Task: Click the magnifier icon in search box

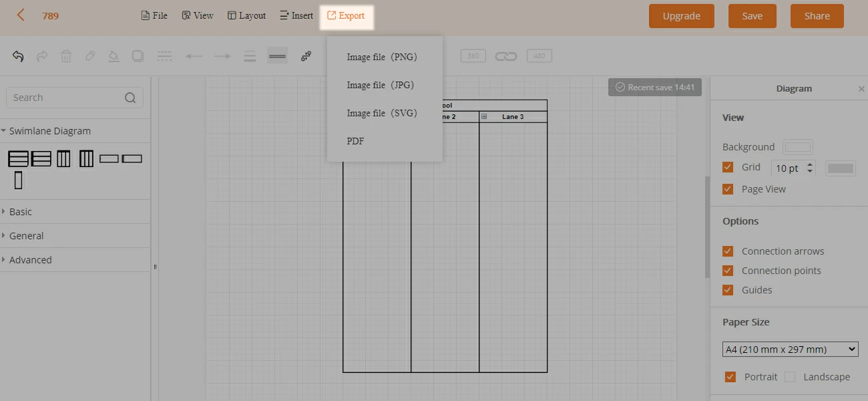Action: tap(130, 98)
